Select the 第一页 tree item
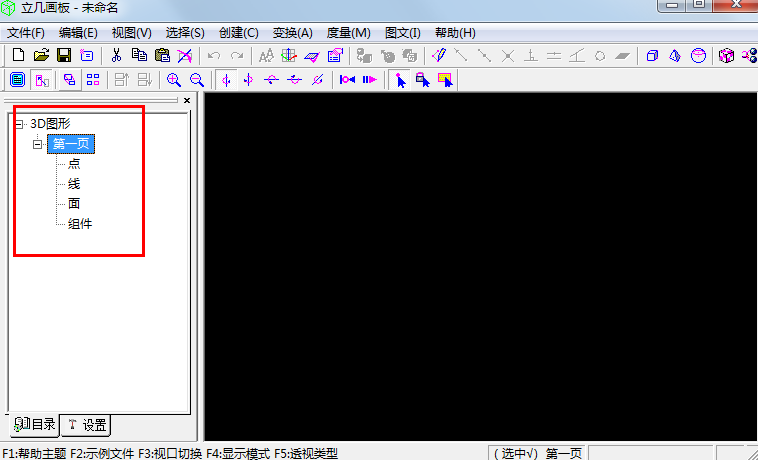The image size is (758, 460). coord(71,144)
